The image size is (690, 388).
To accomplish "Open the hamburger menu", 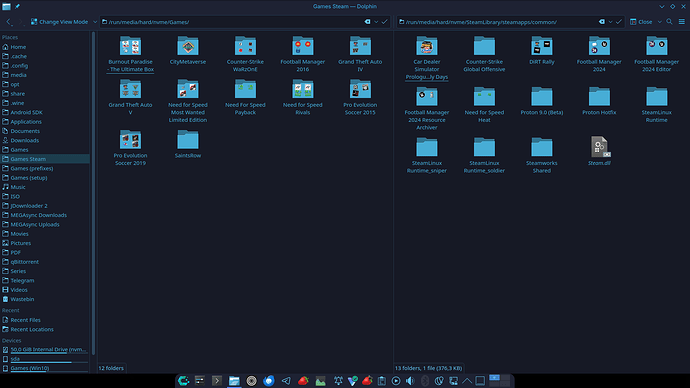I will click(682, 22).
